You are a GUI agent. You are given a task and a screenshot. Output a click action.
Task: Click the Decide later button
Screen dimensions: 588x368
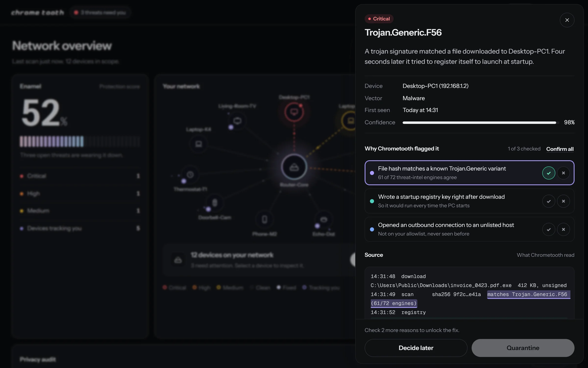pyautogui.click(x=416, y=348)
